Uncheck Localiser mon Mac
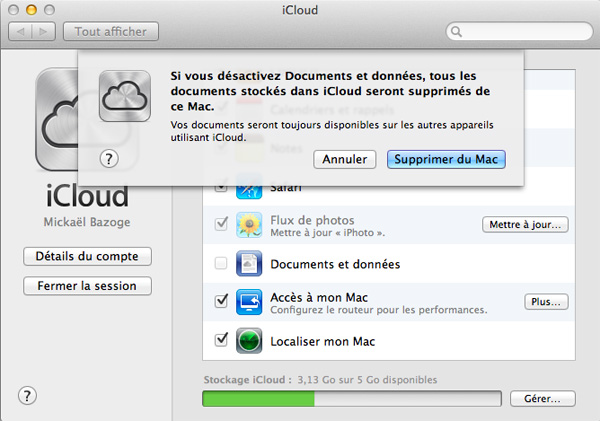The height and width of the screenshot is (421, 600). 221,339
